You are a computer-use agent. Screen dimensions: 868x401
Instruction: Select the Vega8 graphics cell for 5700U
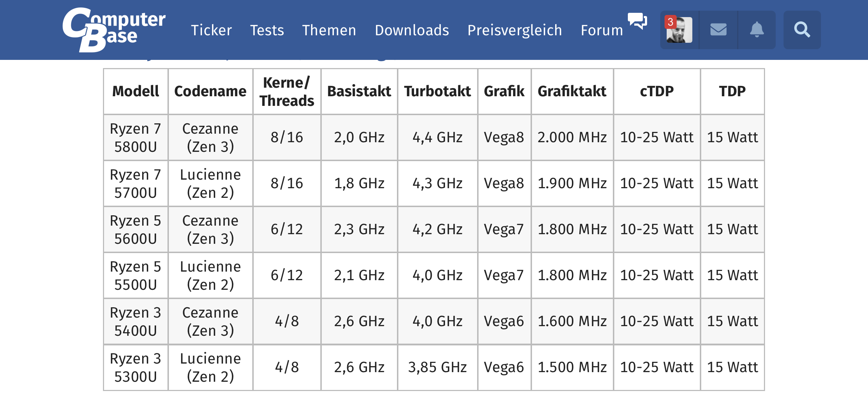point(504,183)
